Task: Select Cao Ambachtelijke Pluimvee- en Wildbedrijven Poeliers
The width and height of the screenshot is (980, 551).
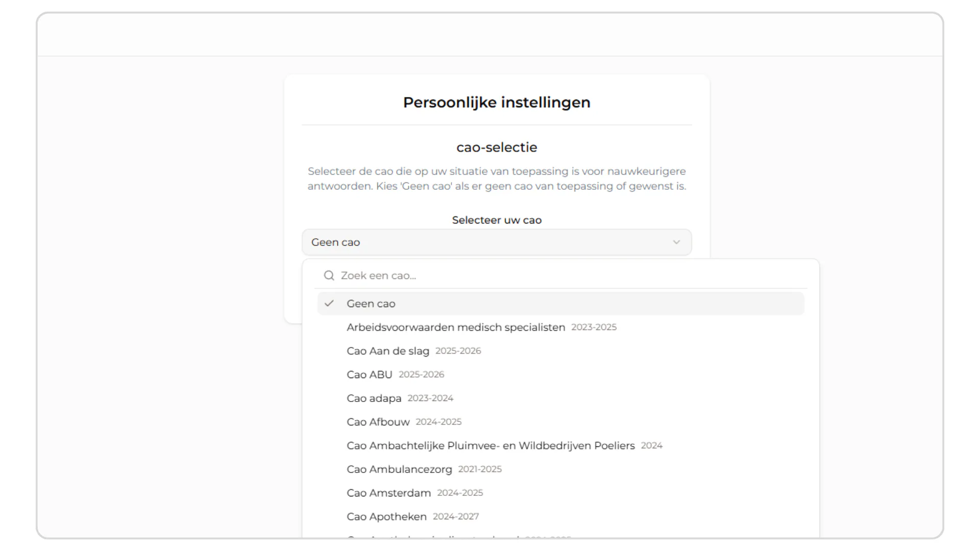Action: 491,446
